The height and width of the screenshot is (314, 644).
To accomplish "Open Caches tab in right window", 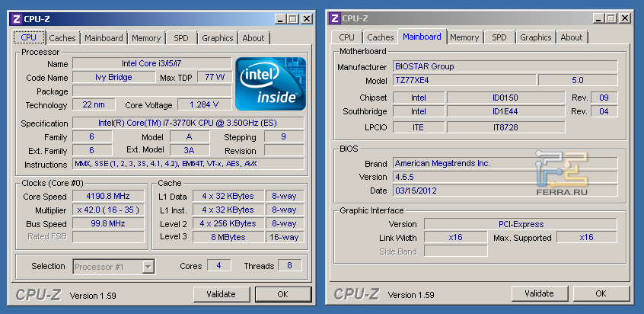I will click(381, 37).
